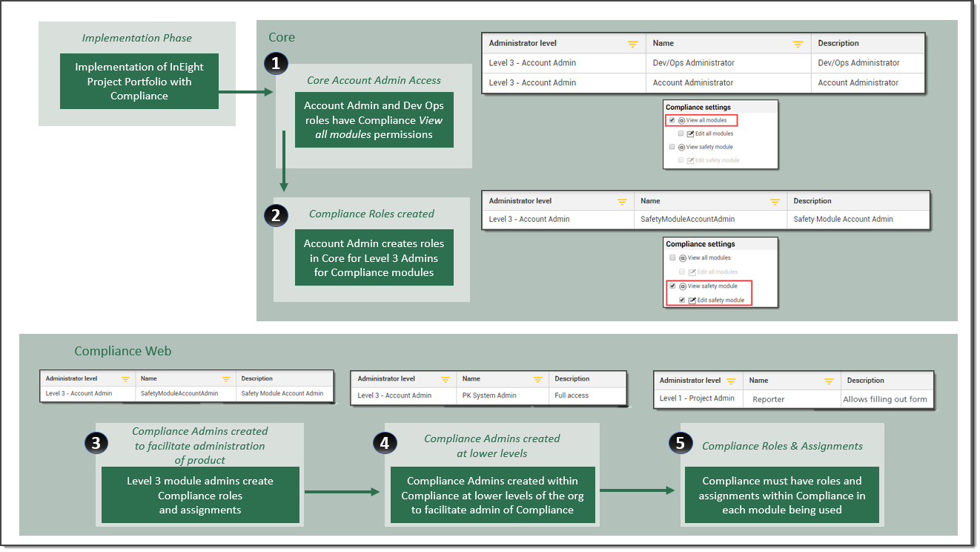Image resolution: width=980 pixels, height=552 pixels.
Task: Click Description header in PK System Admin table
Action: point(572,379)
